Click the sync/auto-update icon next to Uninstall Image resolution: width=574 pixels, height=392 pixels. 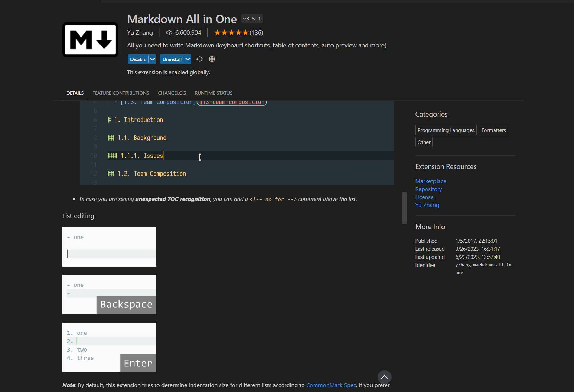[x=200, y=59]
